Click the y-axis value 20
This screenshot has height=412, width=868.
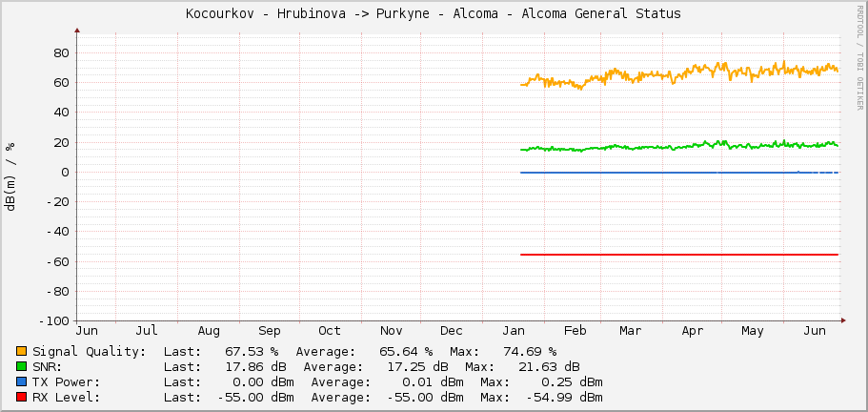pos(61,142)
